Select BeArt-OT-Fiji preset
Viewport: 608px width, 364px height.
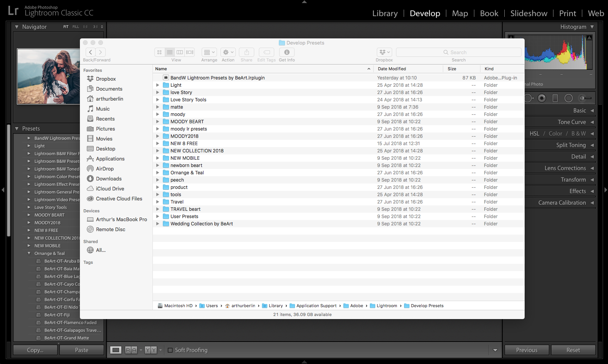58,315
